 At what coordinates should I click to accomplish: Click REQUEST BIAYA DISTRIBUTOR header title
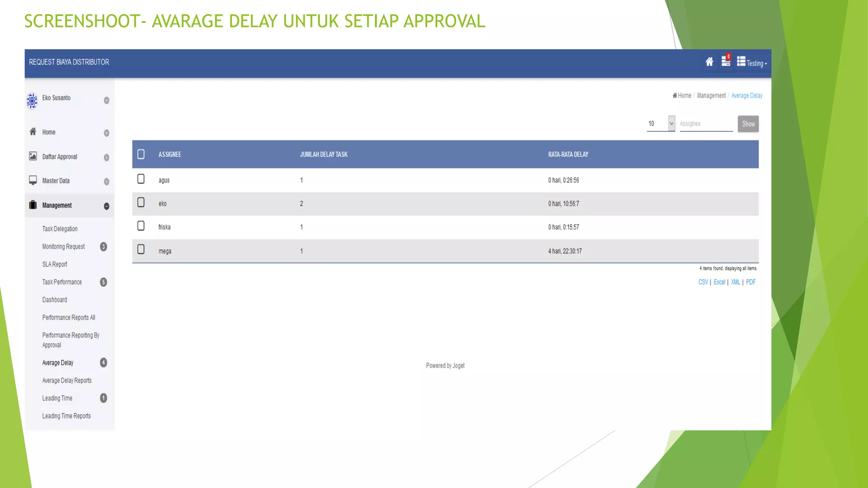[x=69, y=62]
